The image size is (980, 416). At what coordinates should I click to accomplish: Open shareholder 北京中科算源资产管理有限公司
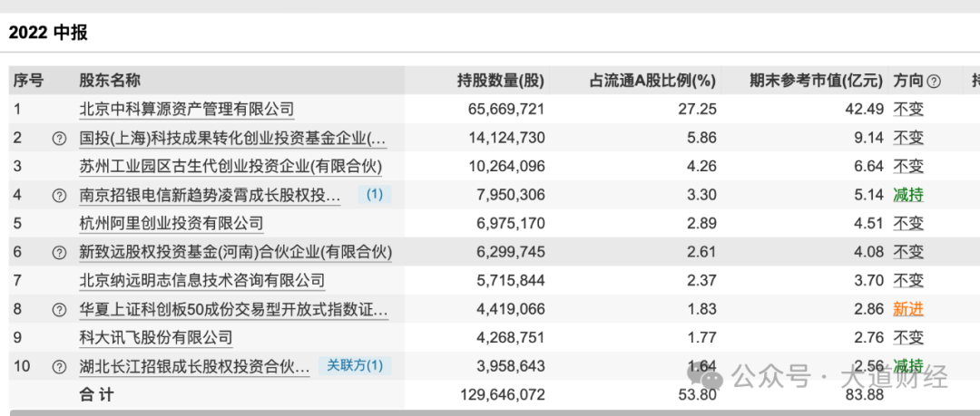pyautogui.click(x=187, y=110)
